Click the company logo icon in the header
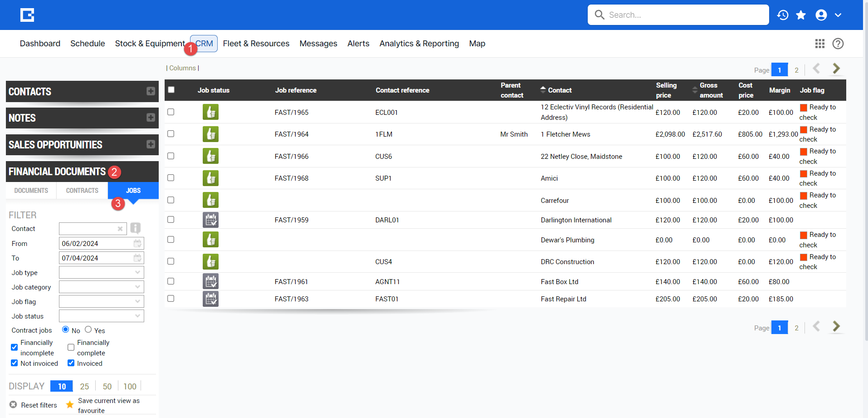 click(x=27, y=15)
